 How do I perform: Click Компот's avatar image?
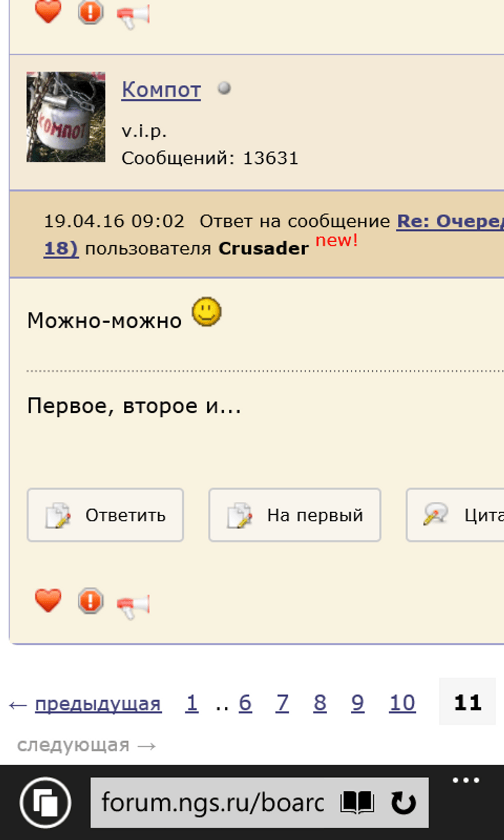click(66, 117)
